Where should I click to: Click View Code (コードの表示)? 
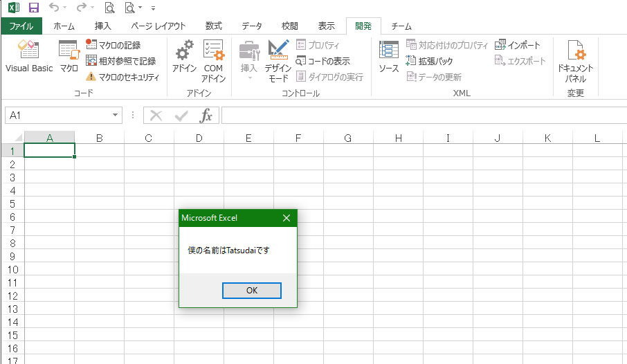pyautogui.click(x=323, y=61)
